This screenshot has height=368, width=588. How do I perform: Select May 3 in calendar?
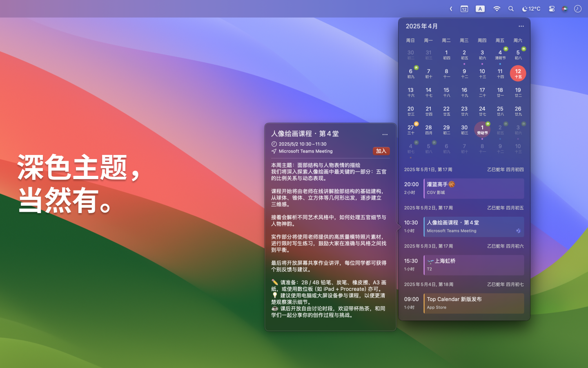click(x=518, y=130)
